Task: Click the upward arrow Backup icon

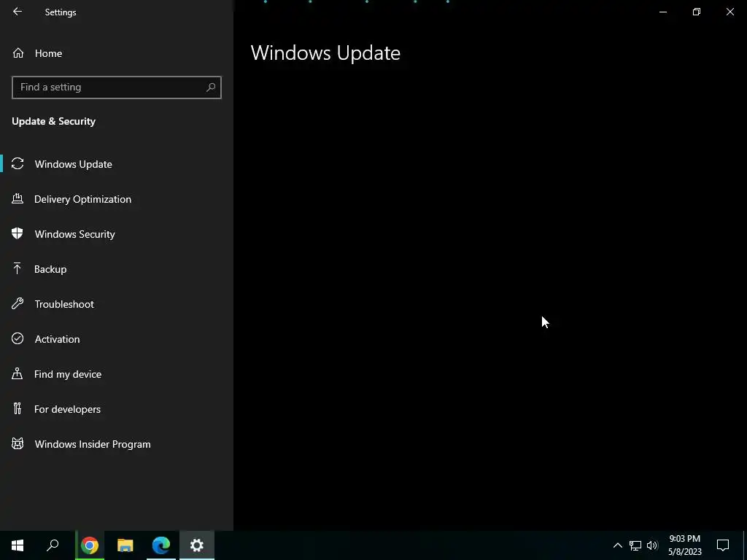Action: click(18, 268)
